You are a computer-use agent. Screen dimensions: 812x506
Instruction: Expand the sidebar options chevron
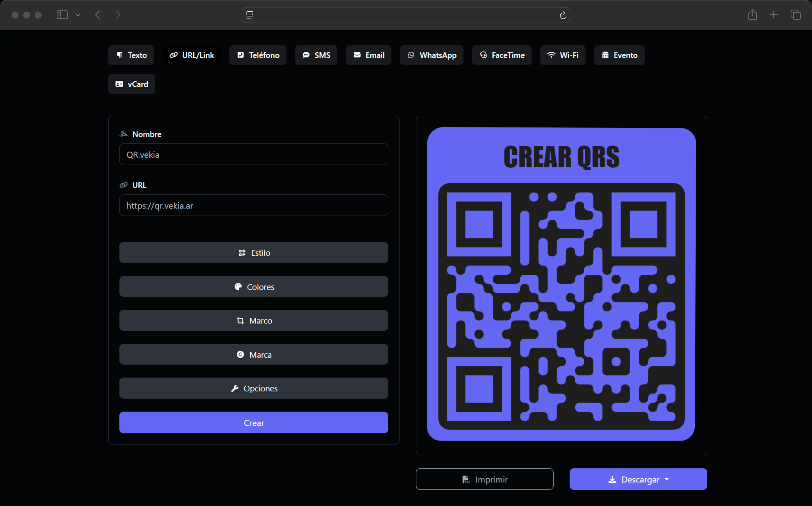tap(78, 15)
